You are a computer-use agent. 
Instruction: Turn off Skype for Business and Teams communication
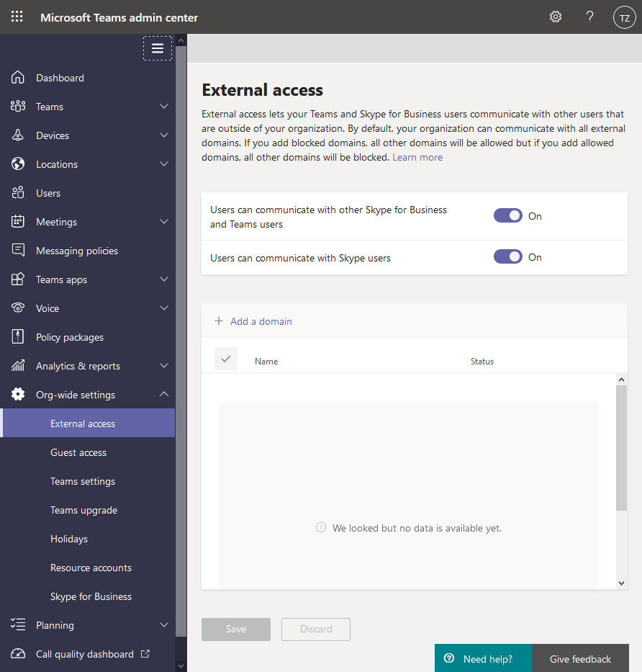coord(508,215)
